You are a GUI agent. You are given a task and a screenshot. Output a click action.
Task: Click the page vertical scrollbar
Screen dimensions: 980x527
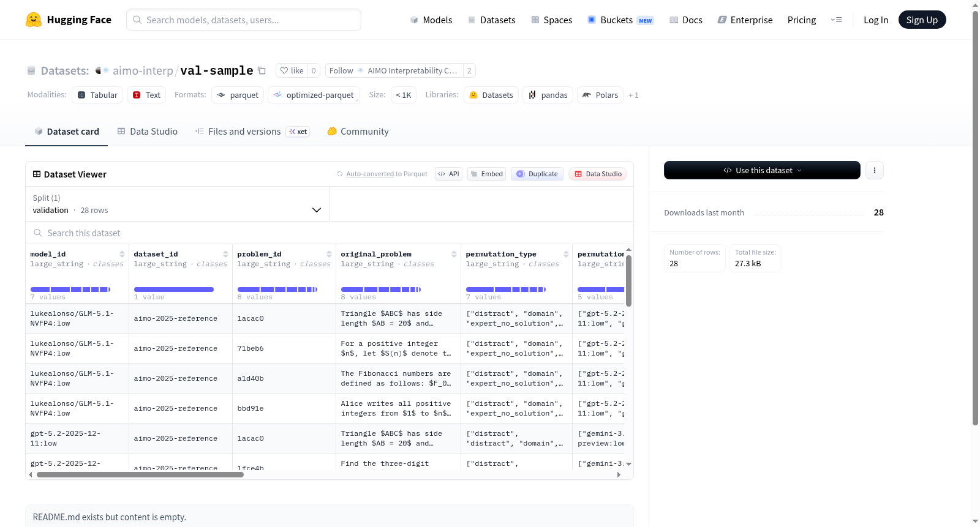point(976,218)
